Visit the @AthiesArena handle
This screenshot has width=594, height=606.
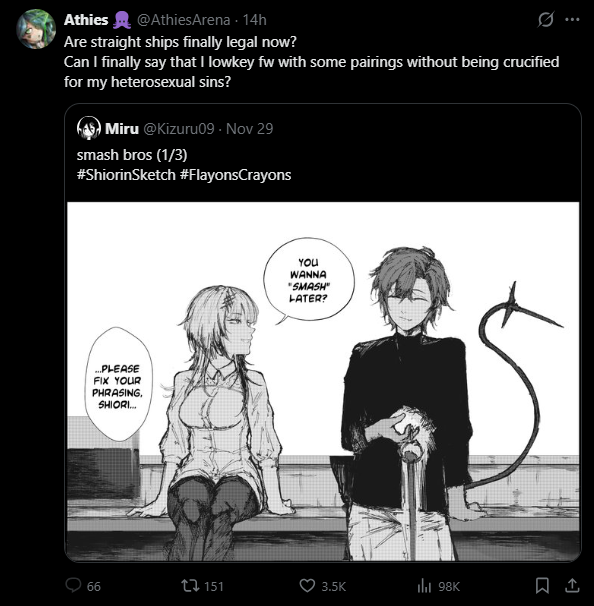point(184,20)
